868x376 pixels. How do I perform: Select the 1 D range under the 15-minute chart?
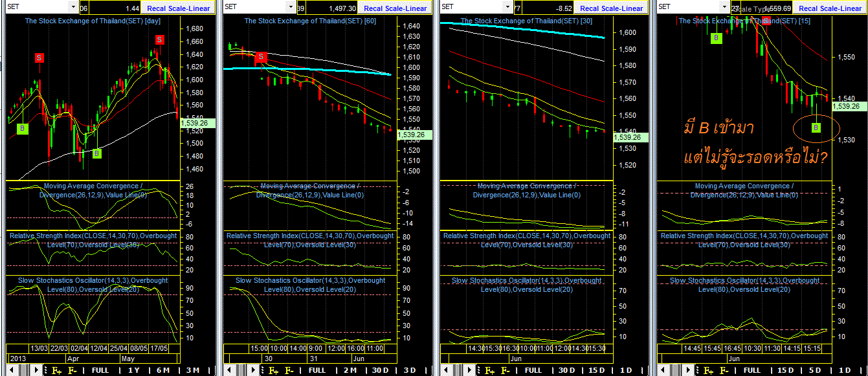(845, 370)
